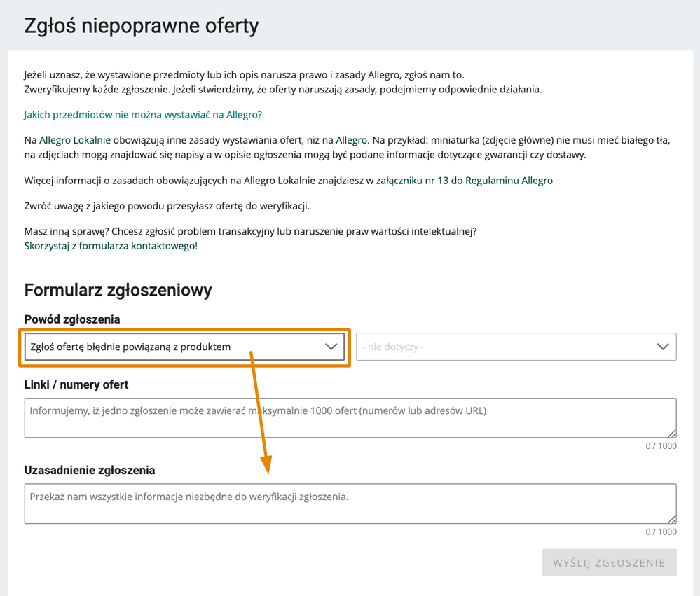
Task: Click the 'Powód zgłoszenia' field label
Action: [72, 319]
